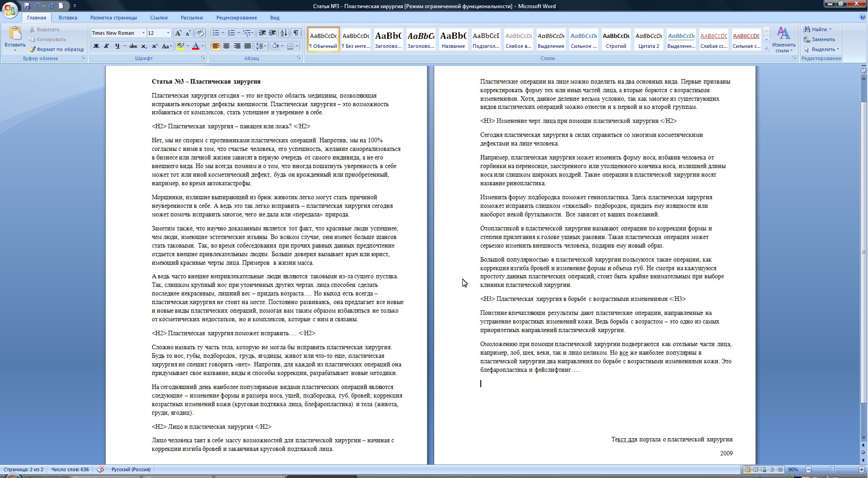Expand the bullets list dropdown arrow
868x478 pixels.
[x=223, y=33]
